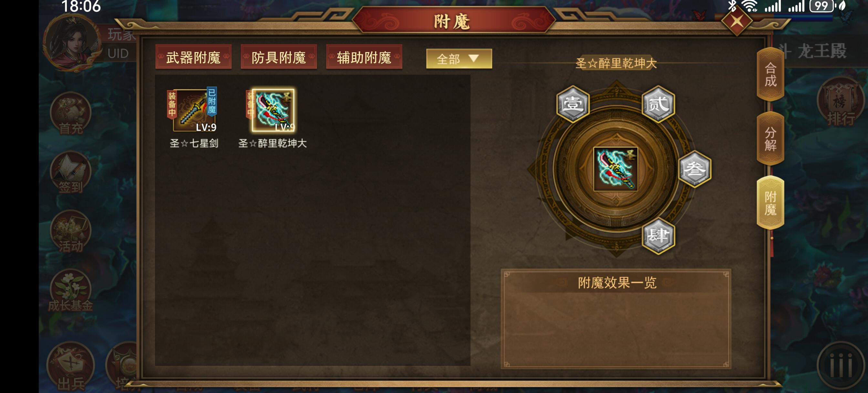The image size is (868, 393).
Task: Select the 圣☆七星剑 weapon icon
Action: tap(194, 110)
